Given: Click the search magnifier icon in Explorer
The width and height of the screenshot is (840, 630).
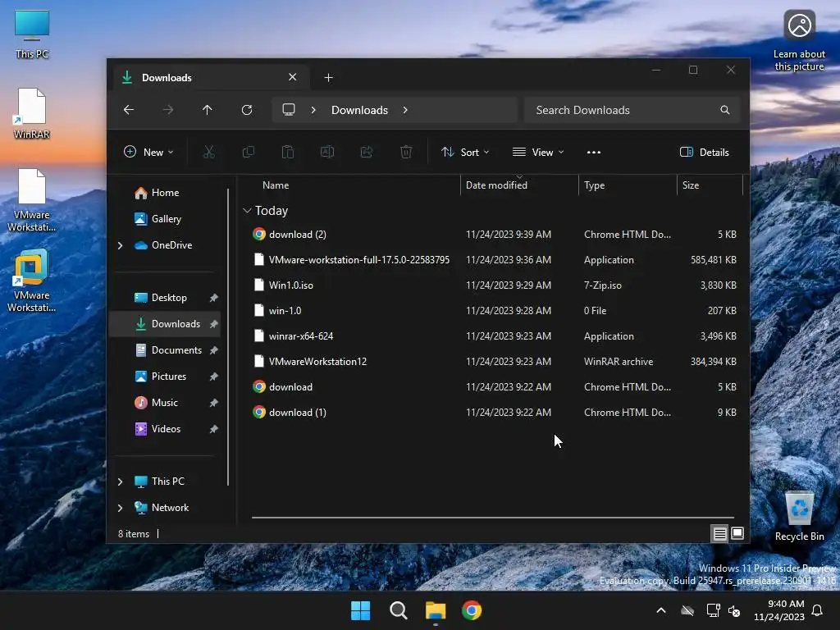Looking at the screenshot, I should point(725,110).
